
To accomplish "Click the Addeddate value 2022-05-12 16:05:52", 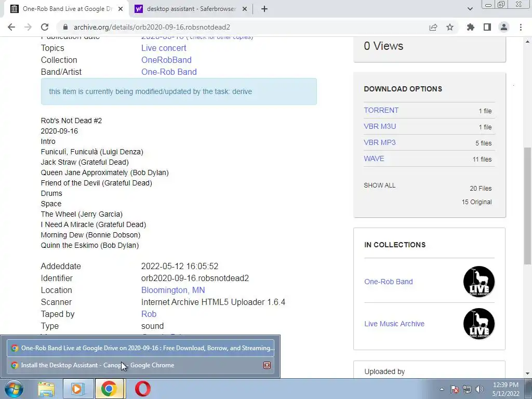I will (179, 267).
